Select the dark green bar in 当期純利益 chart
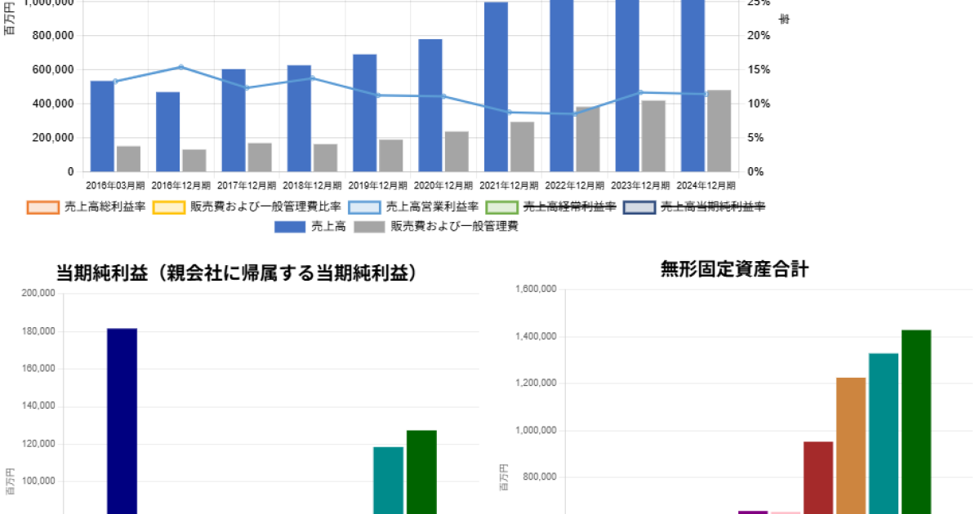The height and width of the screenshot is (514, 980). [x=421, y=472]
